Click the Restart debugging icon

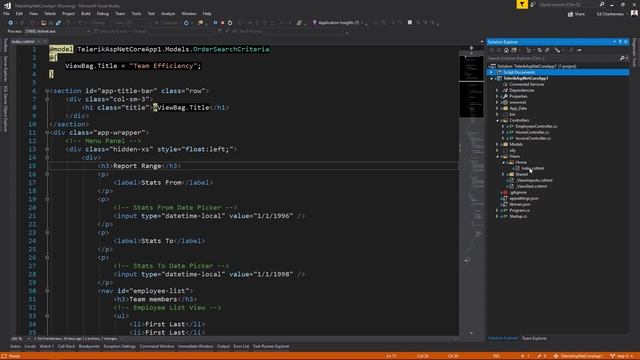230,23
